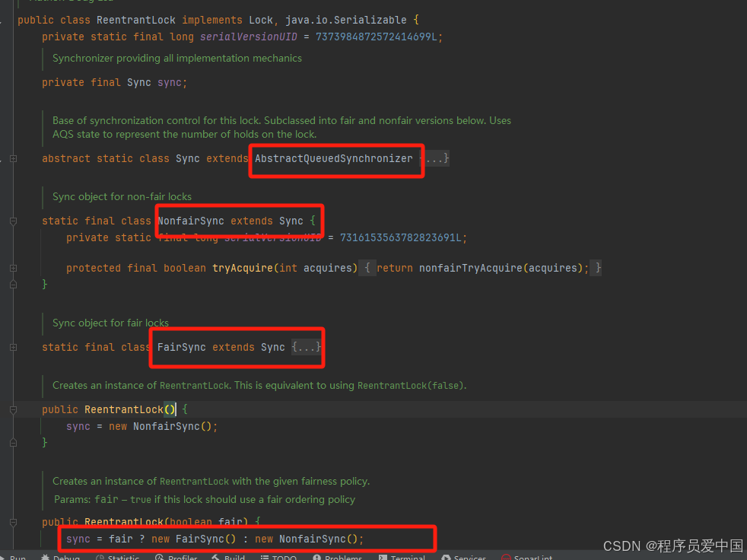This screenshot has width=747, height=560.
Task: Open the Build tool window tab
Action: tap(228, 557)
